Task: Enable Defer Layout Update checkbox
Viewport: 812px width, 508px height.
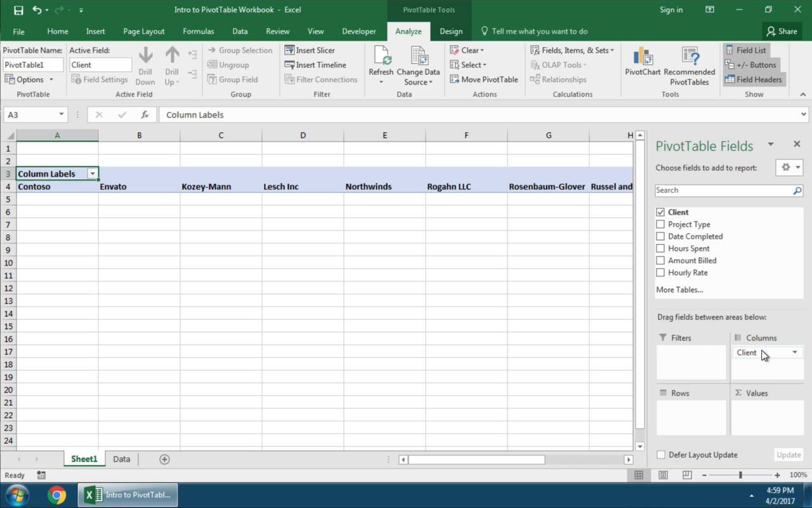Action: click(661, 455)
